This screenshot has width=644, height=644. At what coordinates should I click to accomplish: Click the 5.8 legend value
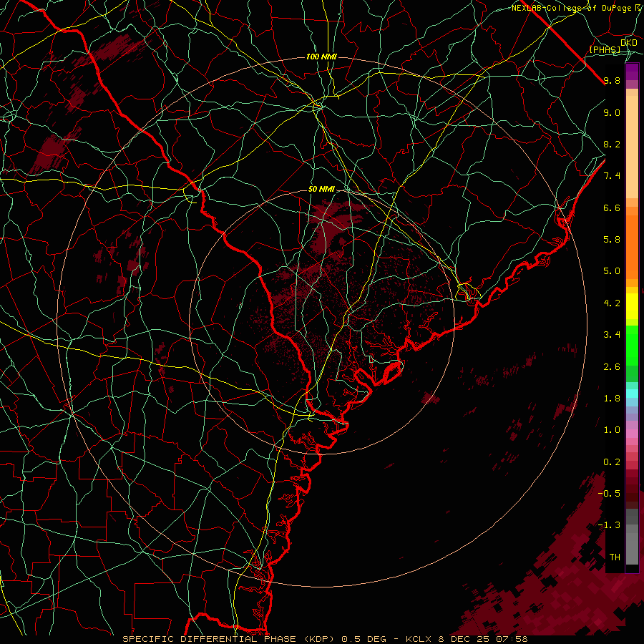tap(612, 240)
